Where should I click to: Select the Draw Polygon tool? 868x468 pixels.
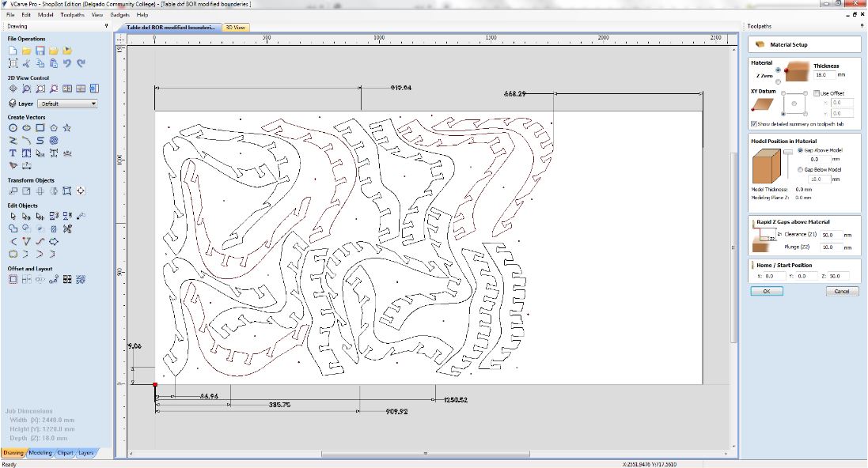[x=53, y=128]
